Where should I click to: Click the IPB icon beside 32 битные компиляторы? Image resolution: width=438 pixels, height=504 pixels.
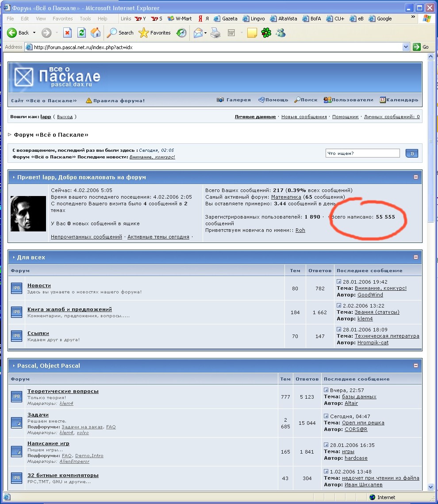(x=17, y=477)
